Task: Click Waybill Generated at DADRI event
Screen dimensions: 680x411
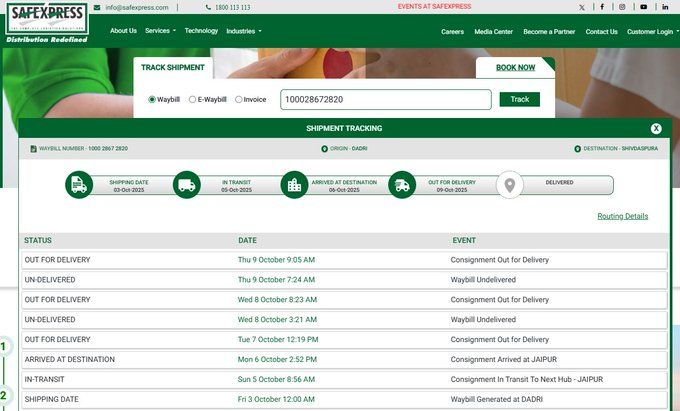Action: (x=497, y=399)
